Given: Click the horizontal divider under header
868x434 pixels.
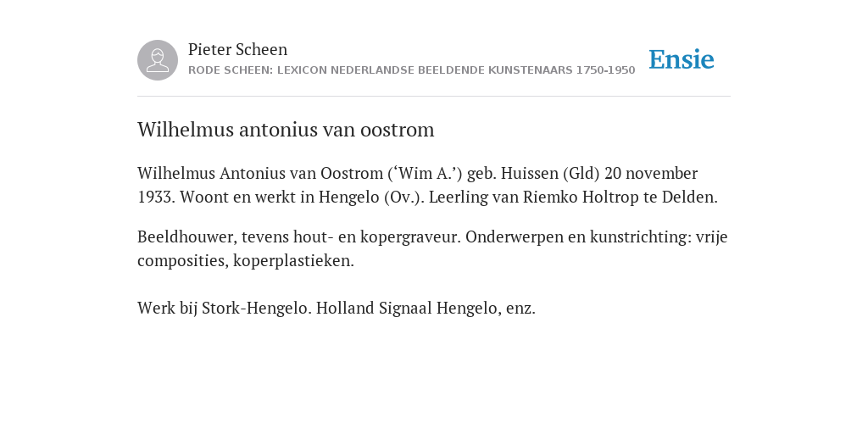Looking at the screenshot, I should click(434, 97).
